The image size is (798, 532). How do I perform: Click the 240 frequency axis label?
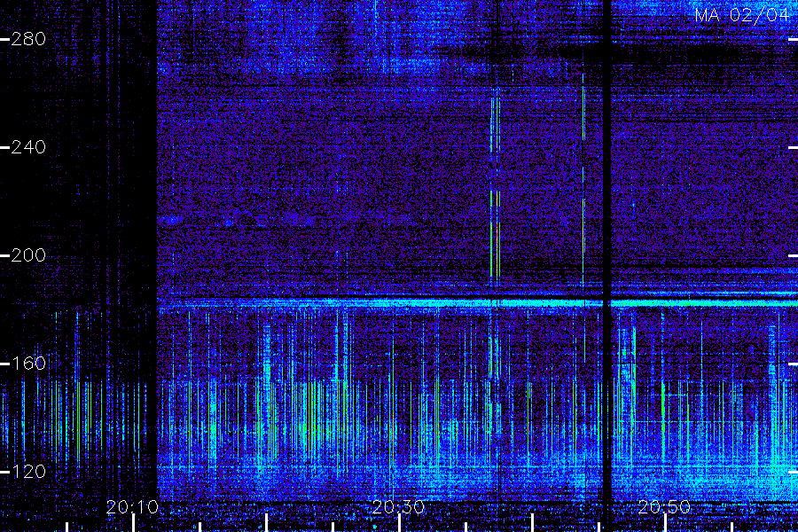(28, 148)
